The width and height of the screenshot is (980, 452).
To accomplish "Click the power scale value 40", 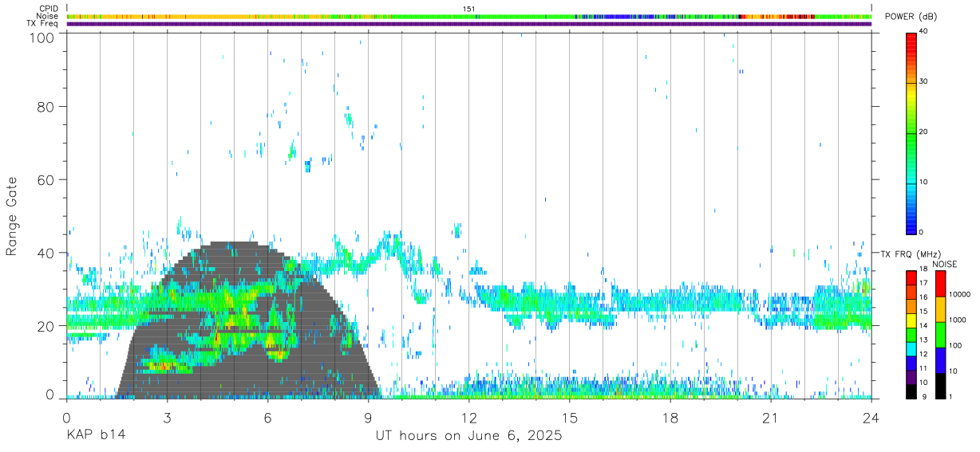I will (923, 31).
